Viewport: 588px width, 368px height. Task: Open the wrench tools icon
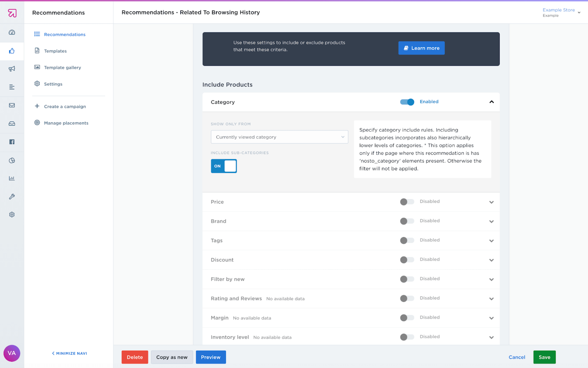click(12, 197)
